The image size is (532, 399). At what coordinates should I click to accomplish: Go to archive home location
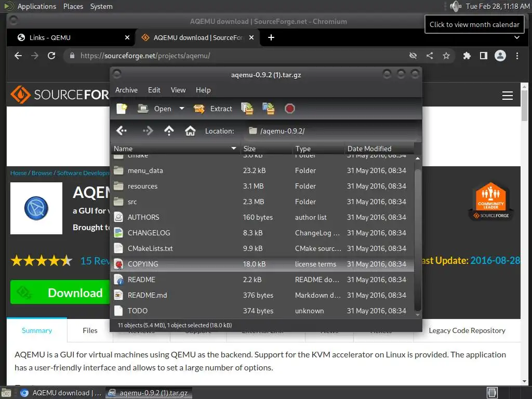tap(190, 130)
